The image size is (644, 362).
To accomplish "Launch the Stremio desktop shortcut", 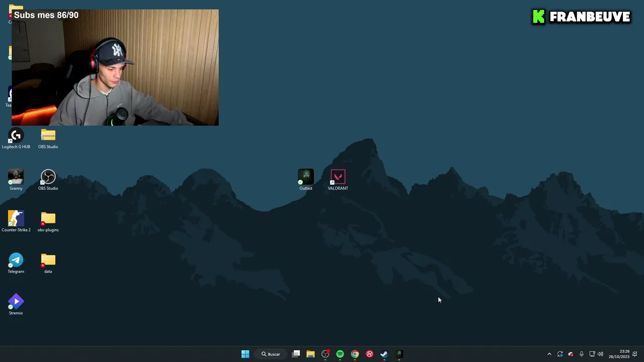I will 16,305.
